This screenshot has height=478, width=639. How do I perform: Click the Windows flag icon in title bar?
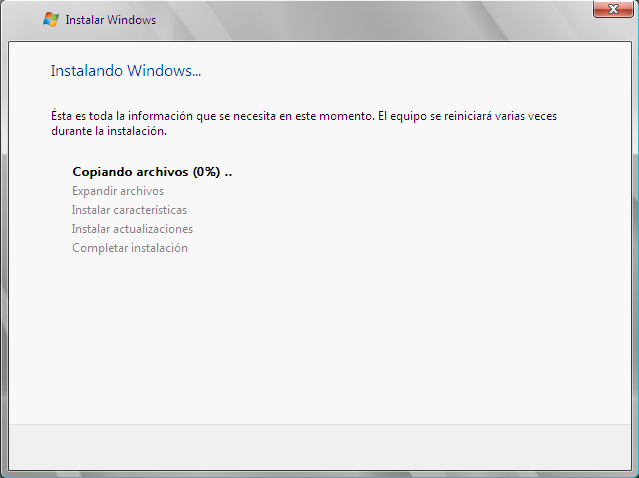pyautogui.click(x=51, y=19)
